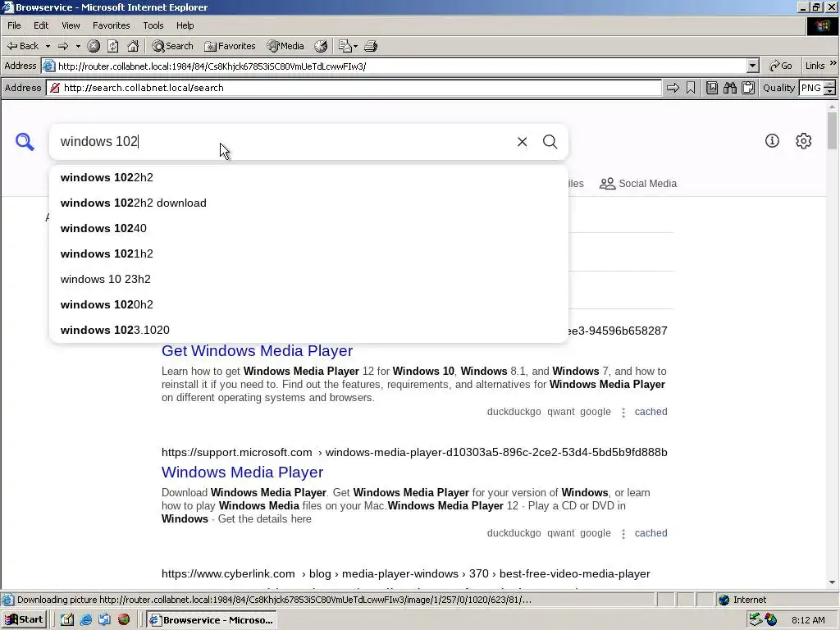Viewport: 840px width, 630px height.
Task: Click the Quality PNG selector field
Action: (x=810, y=88)
